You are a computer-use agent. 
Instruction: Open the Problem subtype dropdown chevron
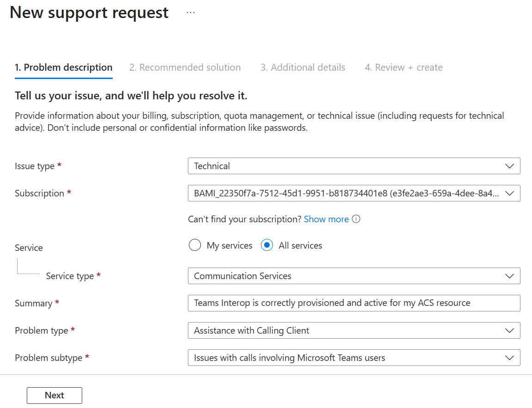[x=509, y=357]
